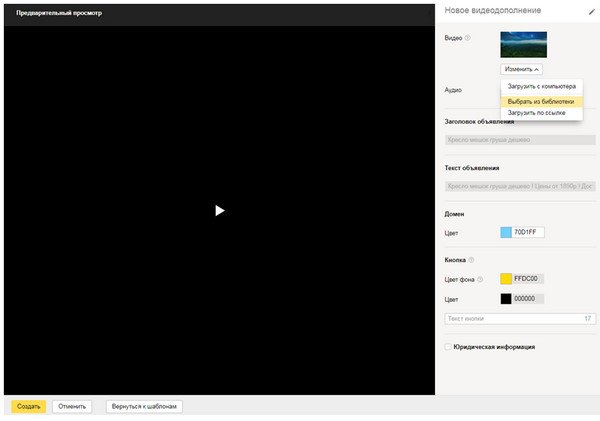Enable Юридическая информация checkbox
The height and width of the screenshot is (421, 600).
(x=448, y=347)
